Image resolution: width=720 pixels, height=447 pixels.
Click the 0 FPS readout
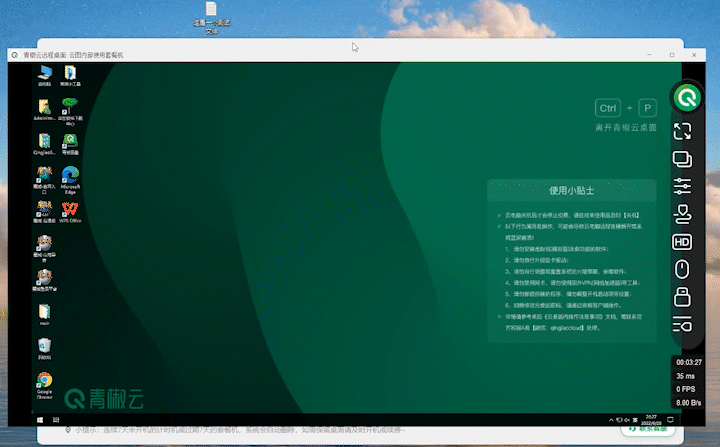686,389
